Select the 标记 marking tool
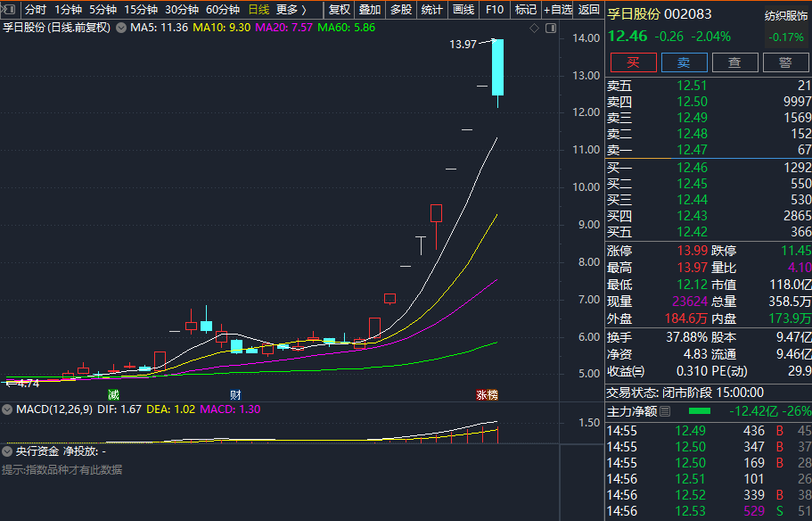Screen dimensions: 812x521 pos(525,10)
